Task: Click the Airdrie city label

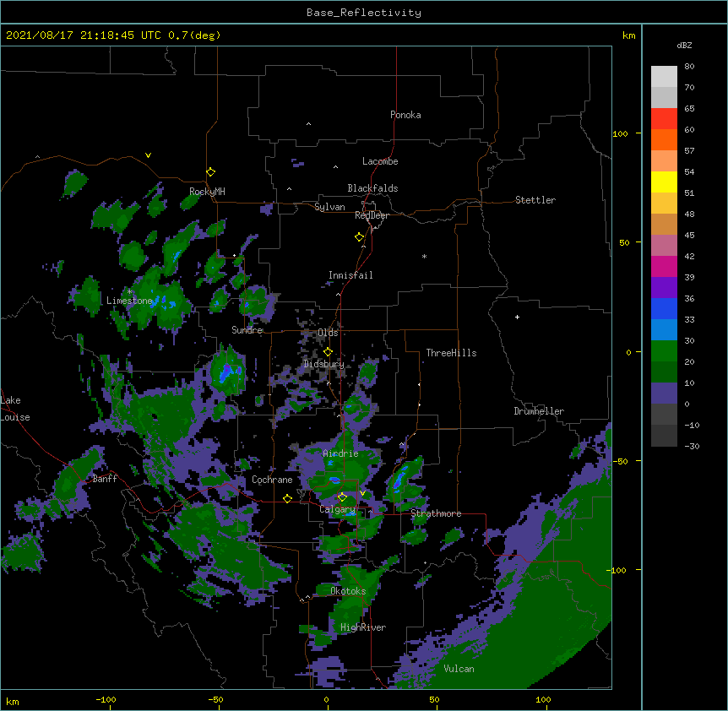Action: click(340, 453)
